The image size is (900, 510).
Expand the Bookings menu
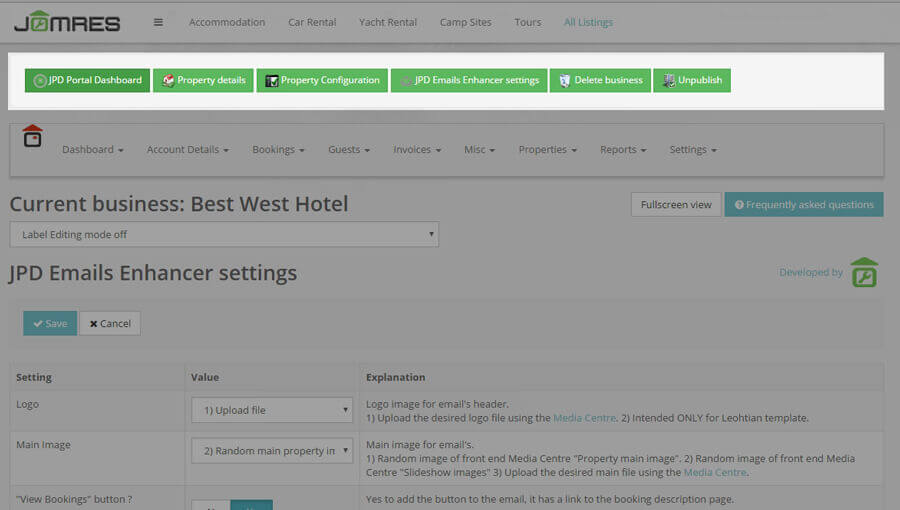(278, 150)
